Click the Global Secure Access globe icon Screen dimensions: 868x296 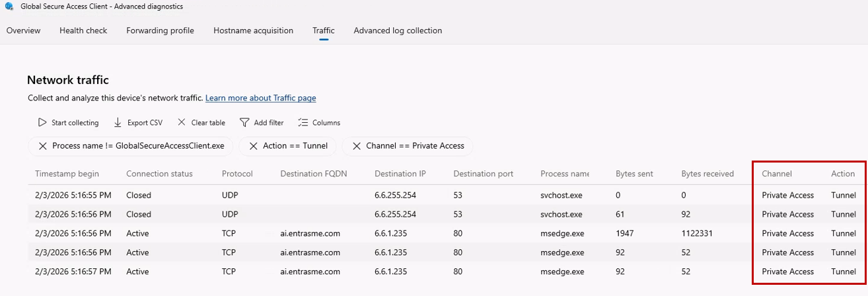pyautogui.click(x=9, y=7)
